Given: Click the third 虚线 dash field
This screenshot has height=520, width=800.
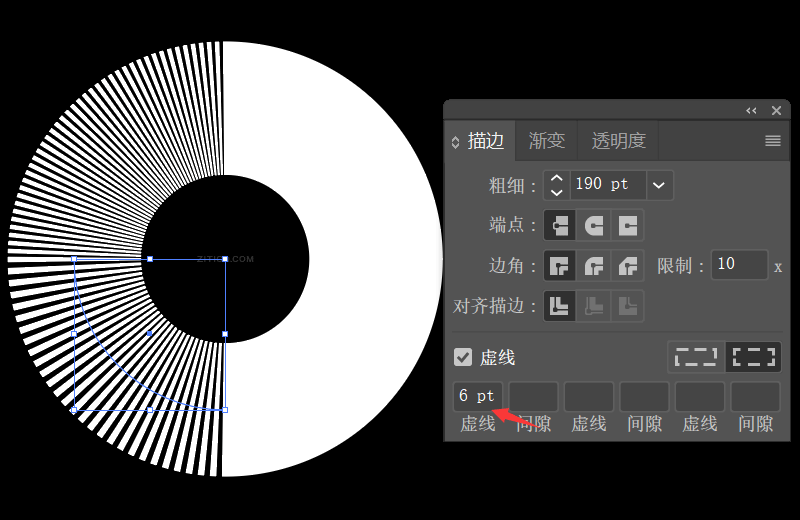Looking at the screenshot, I should (x=700, y=396).
